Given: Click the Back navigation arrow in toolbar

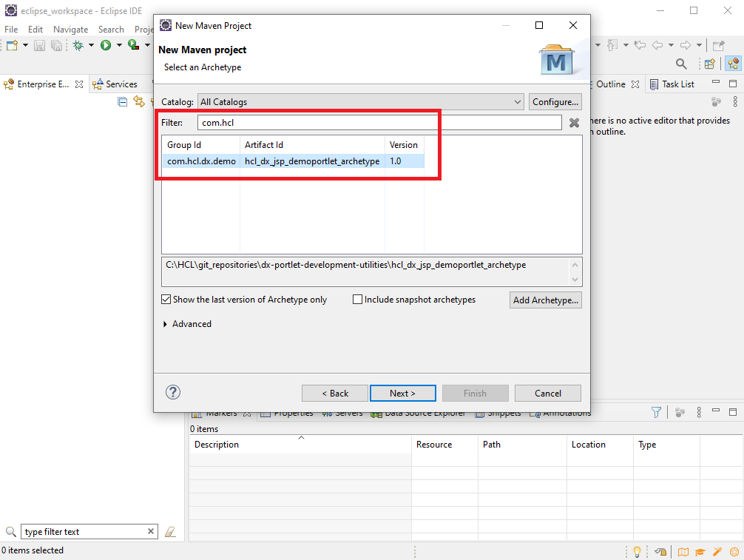Looking at the screenshot, I should click(x=657, y=46).
